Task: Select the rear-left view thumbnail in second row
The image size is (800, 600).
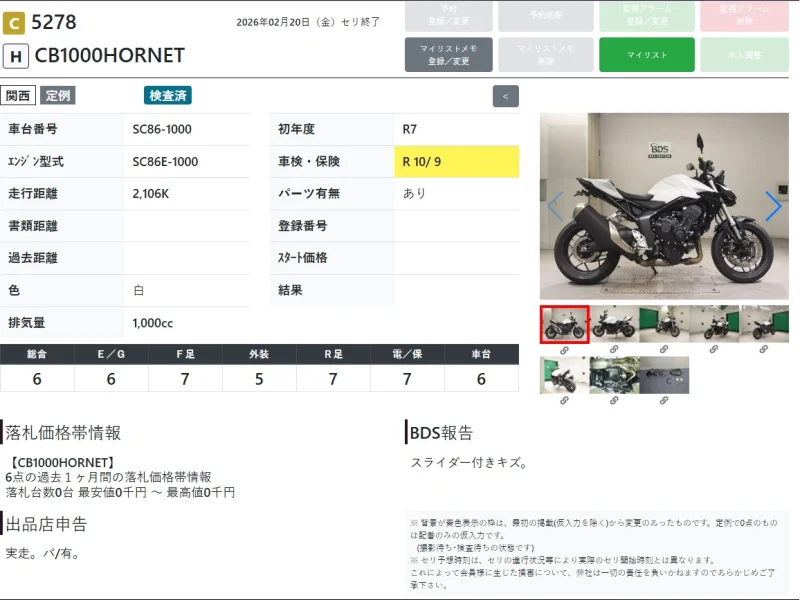Action: click(565, 375)
